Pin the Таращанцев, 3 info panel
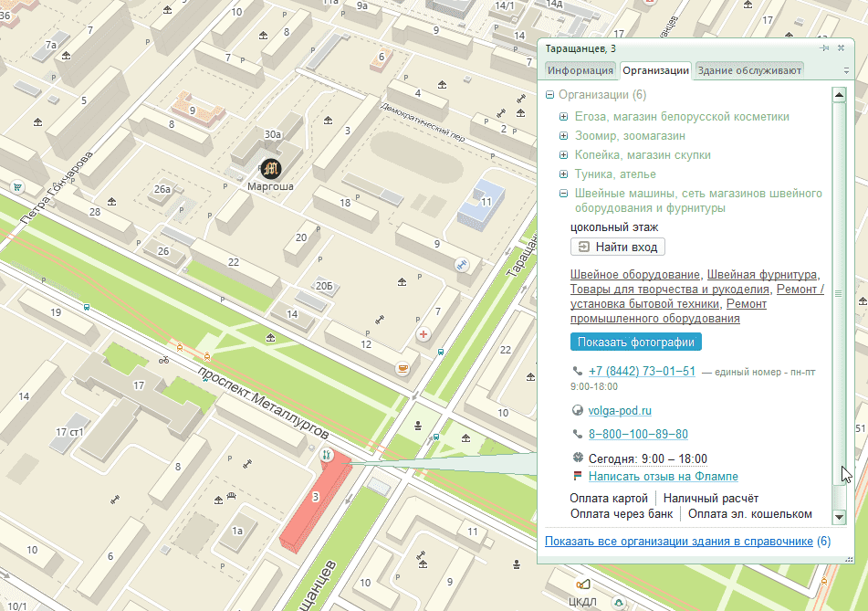868x611 pixels. 825,48
